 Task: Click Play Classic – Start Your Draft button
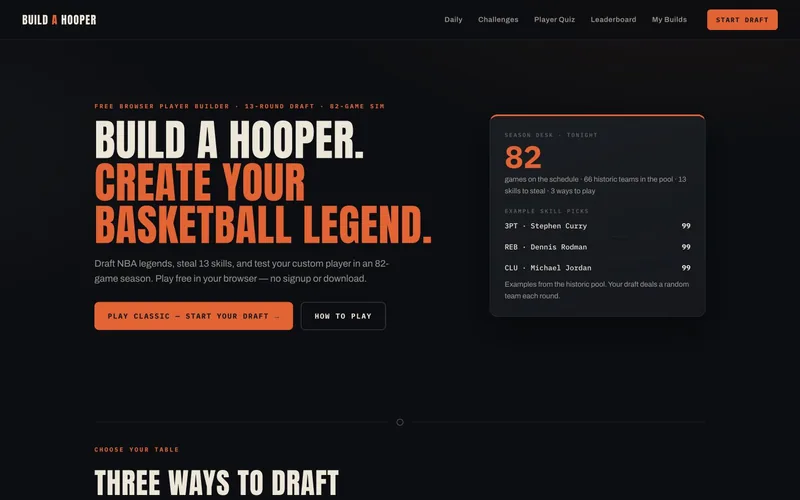click(x=193, y=316)
